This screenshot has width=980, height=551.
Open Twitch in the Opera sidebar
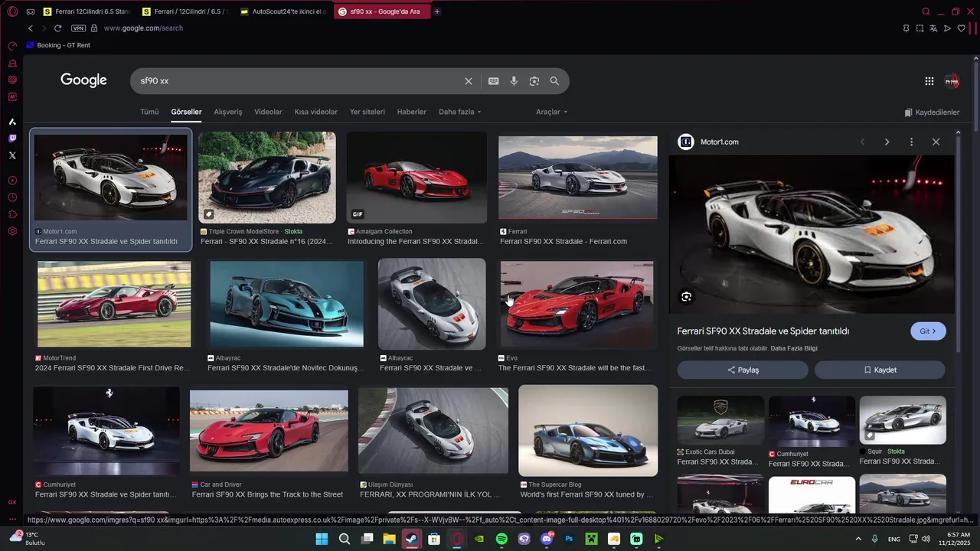(12, 139)
